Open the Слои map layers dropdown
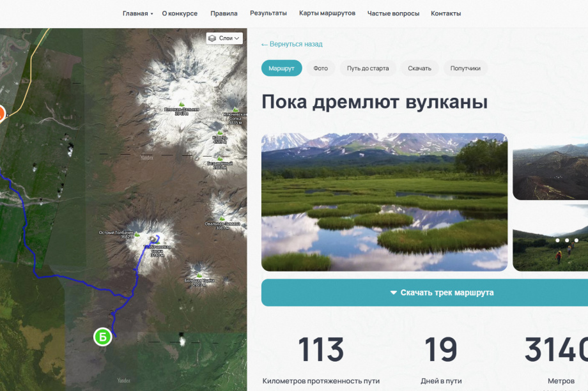This screenshot has width=588, height=391. [224, 38]
